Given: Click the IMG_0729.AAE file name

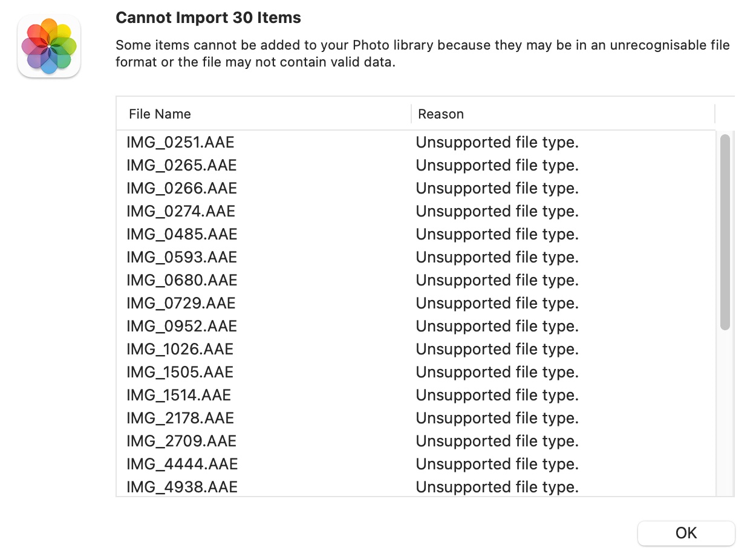Looking at the screenshot, I should [181, 304].
